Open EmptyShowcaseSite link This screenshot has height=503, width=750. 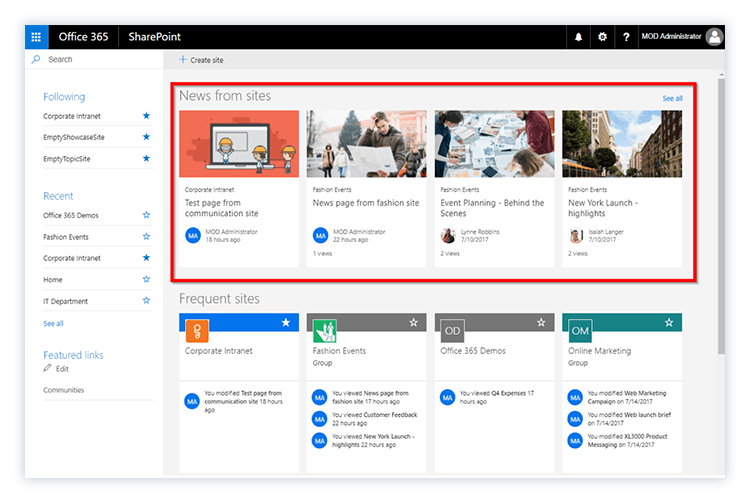coord(74,137)
